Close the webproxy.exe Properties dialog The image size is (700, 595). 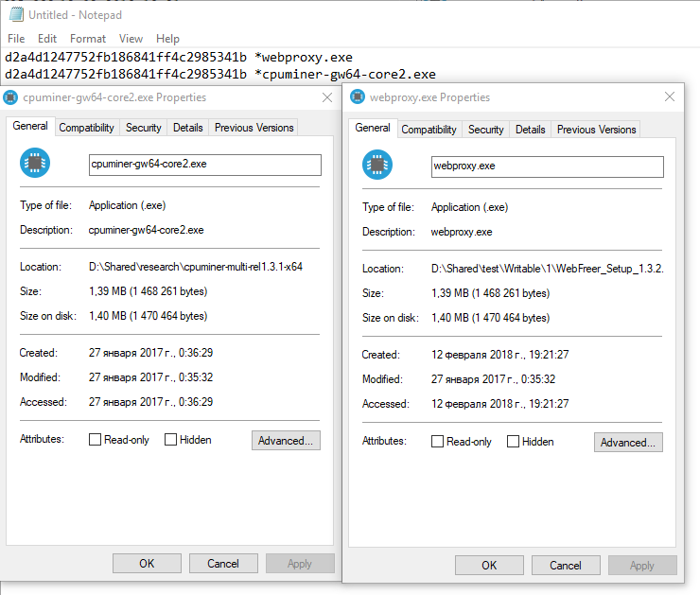[x=670, y=96]
